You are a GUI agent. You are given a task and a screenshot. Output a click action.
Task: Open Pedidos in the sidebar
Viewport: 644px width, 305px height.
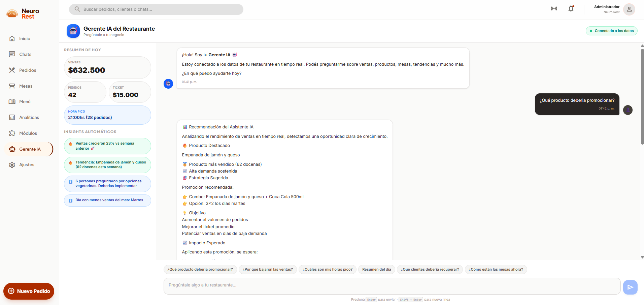[x=27, y=70]
